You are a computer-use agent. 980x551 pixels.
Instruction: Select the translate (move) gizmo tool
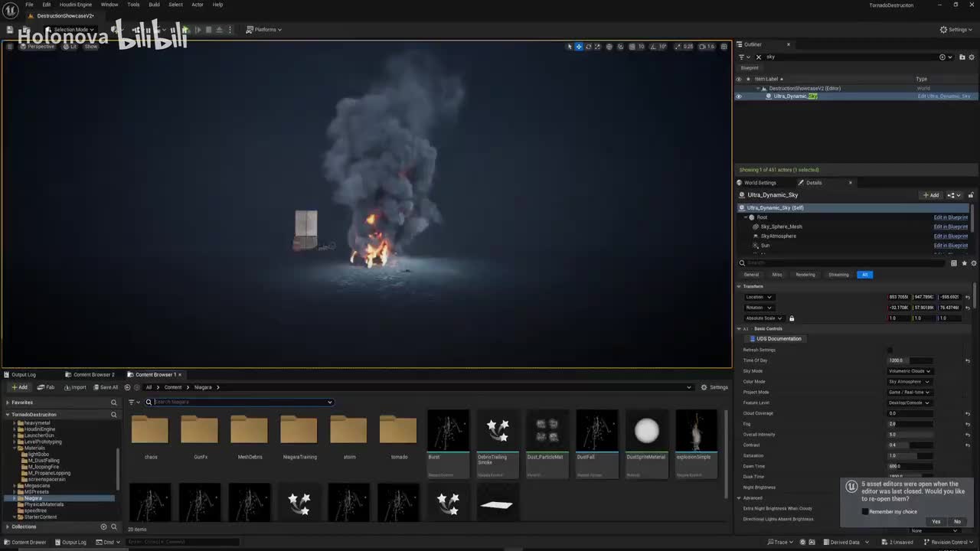[579, 47]
